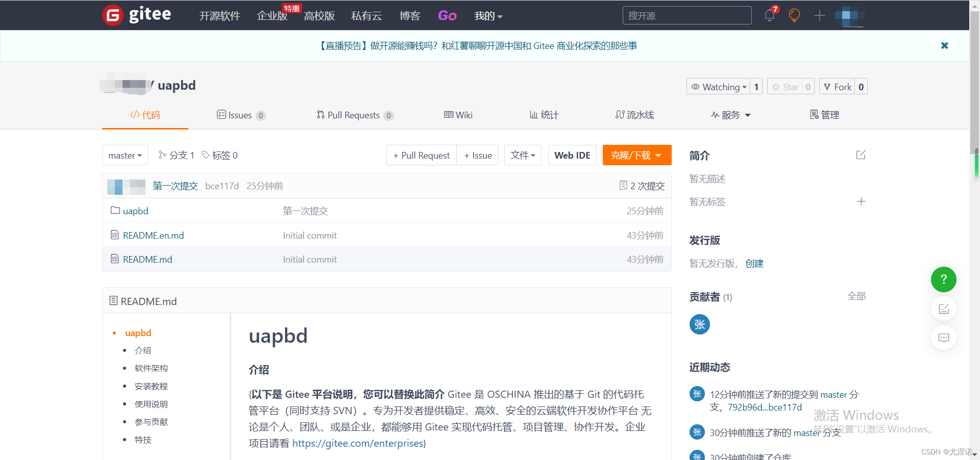Viewport: 980px width, 460px height.
Task: Open the 我的 dropdown in navigation
Action: 488,16
